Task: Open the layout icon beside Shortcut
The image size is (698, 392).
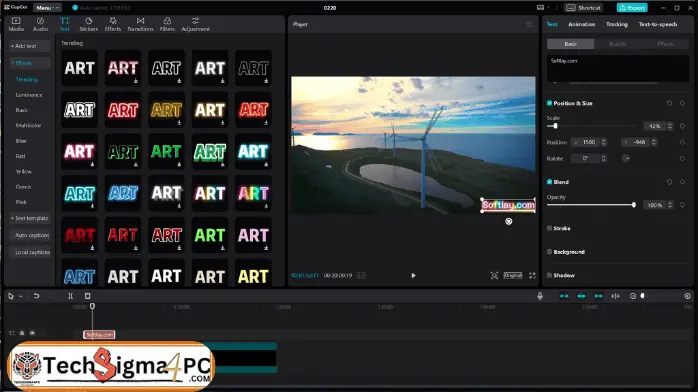Action: (540, 8)
